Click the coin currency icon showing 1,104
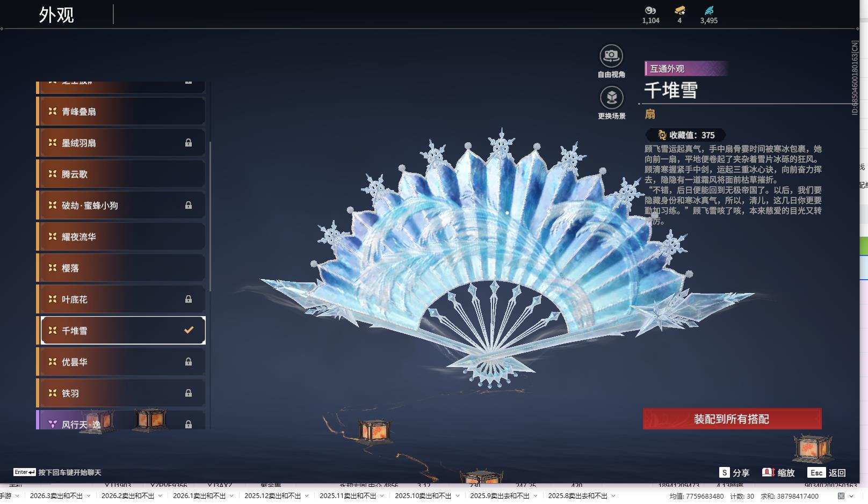Image resolution: width=868 pixels, height=504 pixels. click(650, 11)
